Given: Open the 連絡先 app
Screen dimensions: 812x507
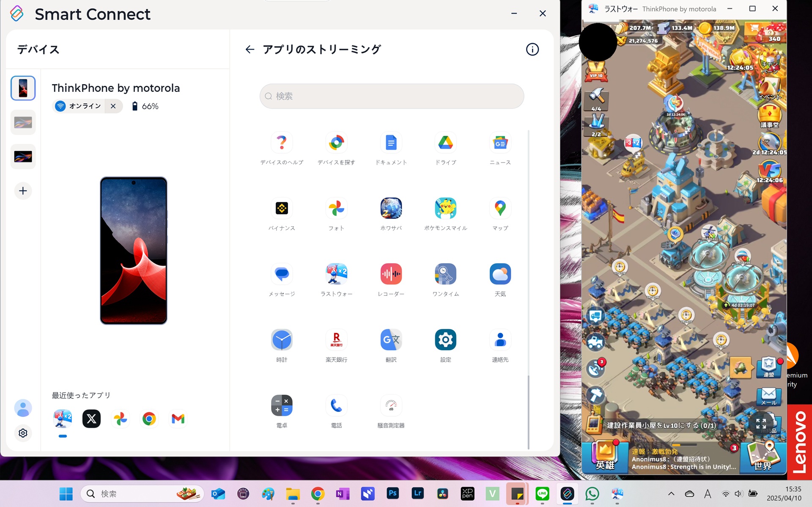Looking at the screenshot, I should coord(500,339).
